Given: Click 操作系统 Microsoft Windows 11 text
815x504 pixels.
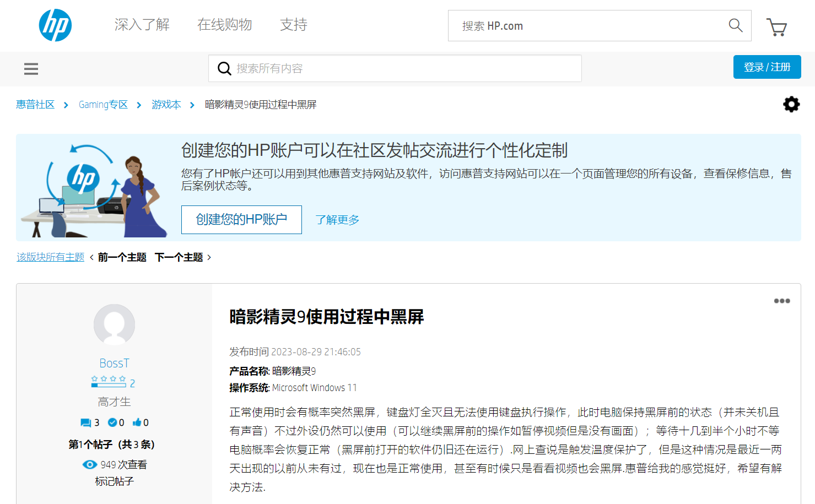Looking at the screenshot, I should 293,388.
